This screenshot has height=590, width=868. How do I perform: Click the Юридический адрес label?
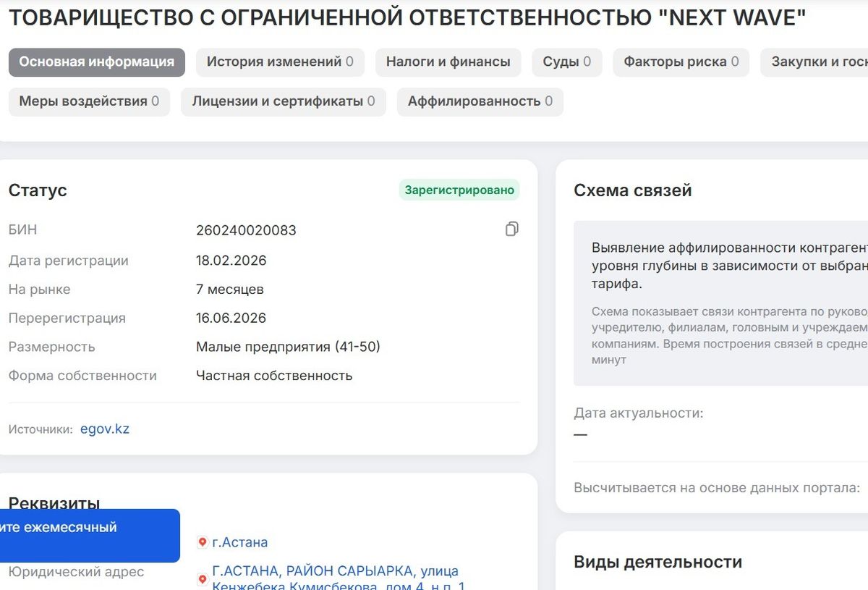click(x=76, y=572)
